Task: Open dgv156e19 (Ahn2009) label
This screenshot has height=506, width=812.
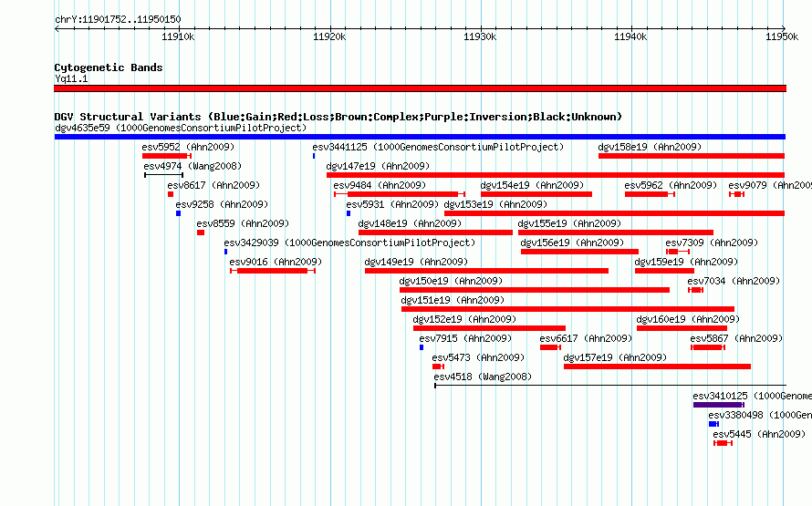Action: (x=572, y=243)
